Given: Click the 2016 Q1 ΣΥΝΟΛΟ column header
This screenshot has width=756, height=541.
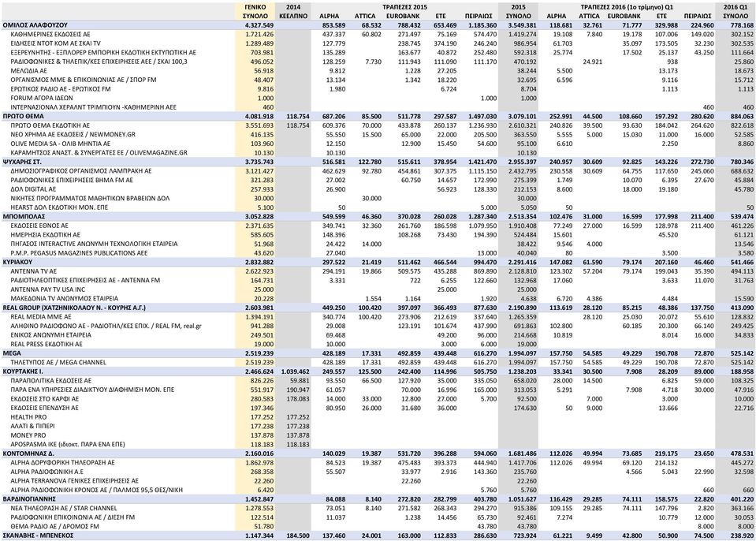Looking at the screenshot, I should tap(736, 12).
